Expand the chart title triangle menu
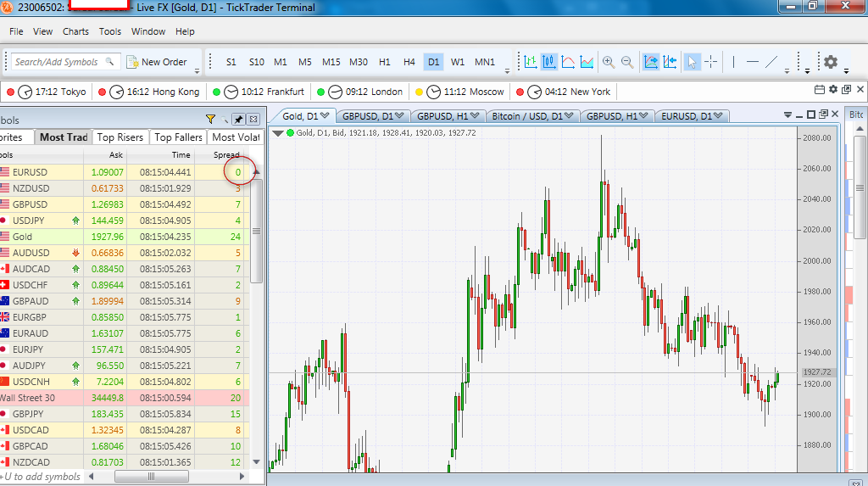This screenshot has width=868, height=486. 278,133
